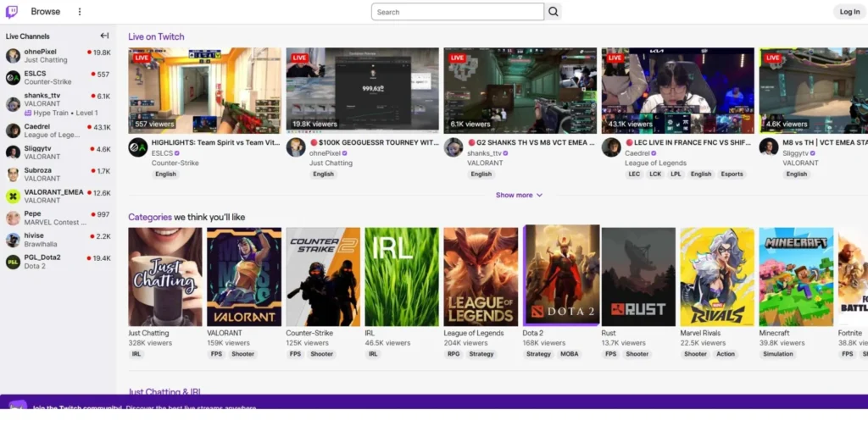Click Brawlhalla text under hivise

click(41, 244)
